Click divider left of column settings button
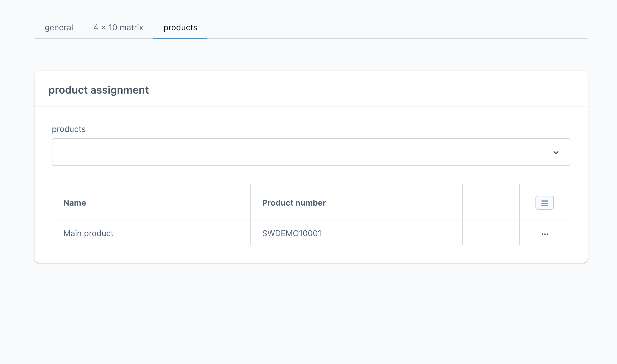Viewport: 617px width, 364px height. (520, 203)
